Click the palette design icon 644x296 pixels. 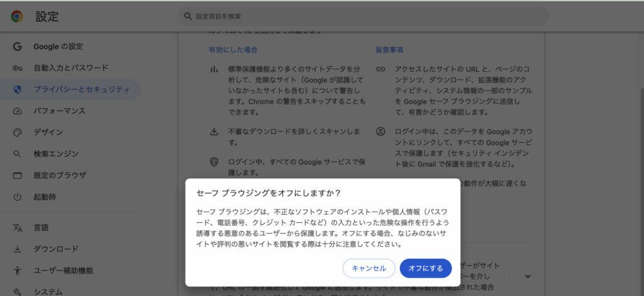click(x=17, y=132)
